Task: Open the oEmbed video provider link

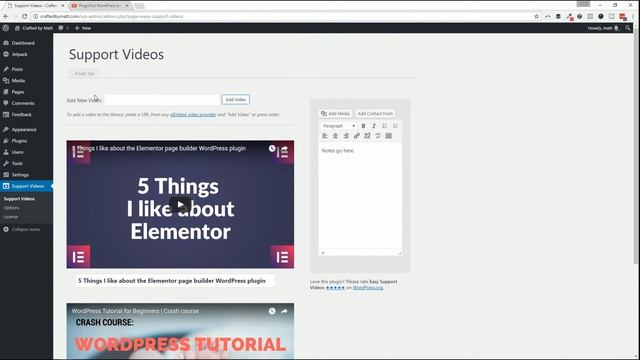Action: 193,115
